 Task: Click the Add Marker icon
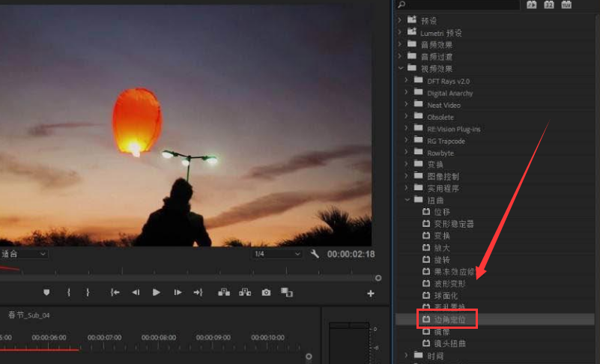(x=46, y=292)
